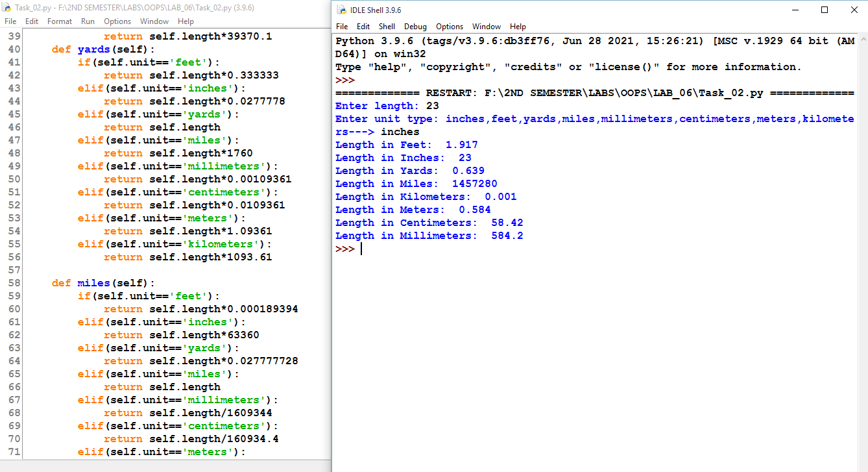Click the Task_02.py editor title bar
Image resolution: width=868 pixels, height=472 pixels.
(x=162, y=6)
